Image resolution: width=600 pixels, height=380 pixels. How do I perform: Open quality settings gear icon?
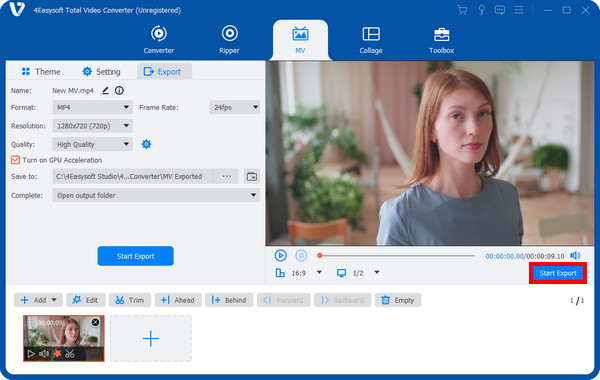pos(146,144)
